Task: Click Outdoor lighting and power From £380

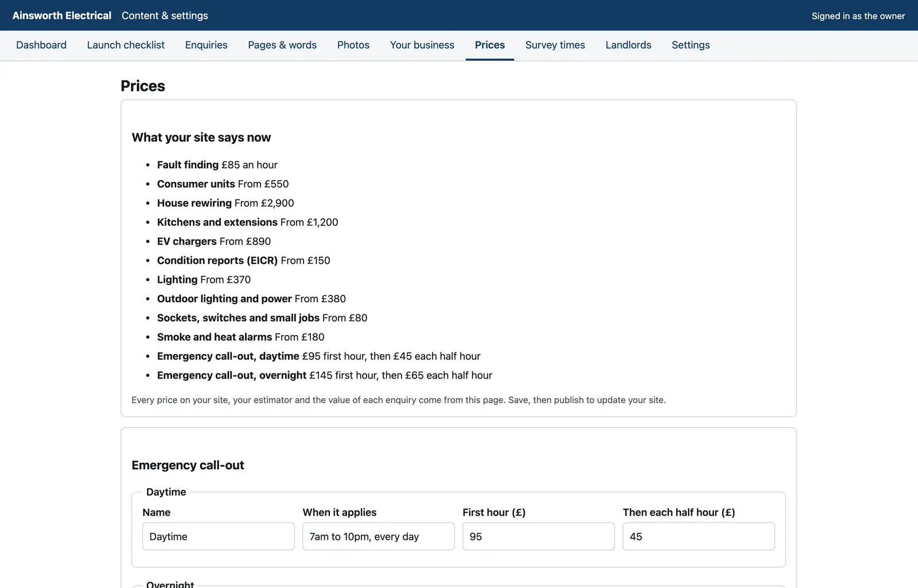Action: (x=251, y=299)
